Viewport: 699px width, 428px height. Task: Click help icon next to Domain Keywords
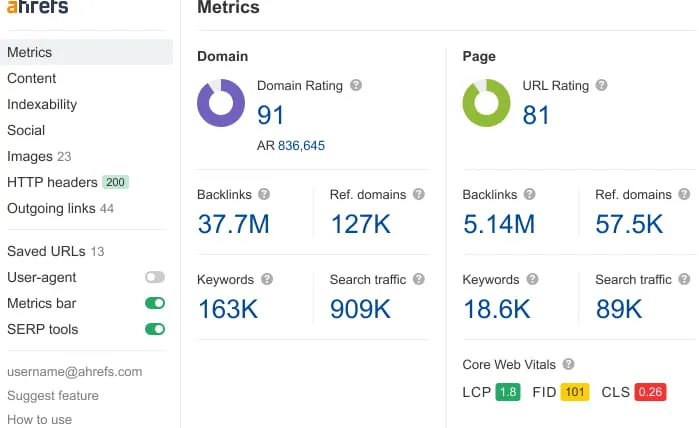pyautogui.click(x=267, y=279)
